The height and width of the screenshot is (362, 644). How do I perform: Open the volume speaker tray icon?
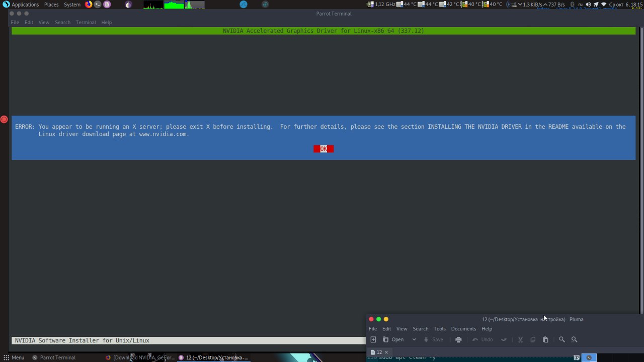click(588, 5)
